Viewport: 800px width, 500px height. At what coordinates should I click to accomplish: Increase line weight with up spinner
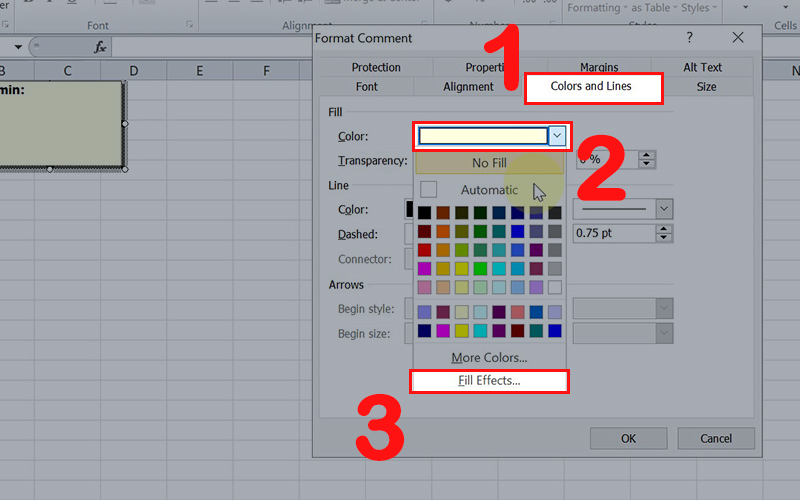tap(663, 229)
